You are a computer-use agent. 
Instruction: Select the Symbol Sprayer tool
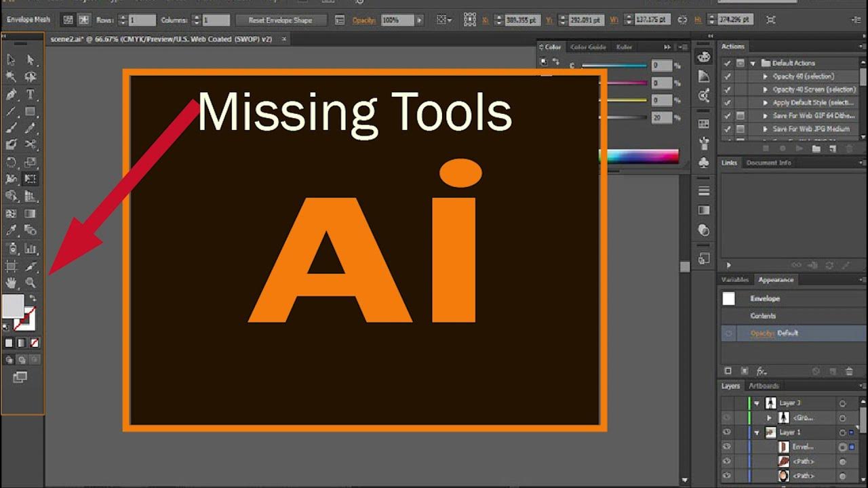pyautogui.click(x=11, y=249)
